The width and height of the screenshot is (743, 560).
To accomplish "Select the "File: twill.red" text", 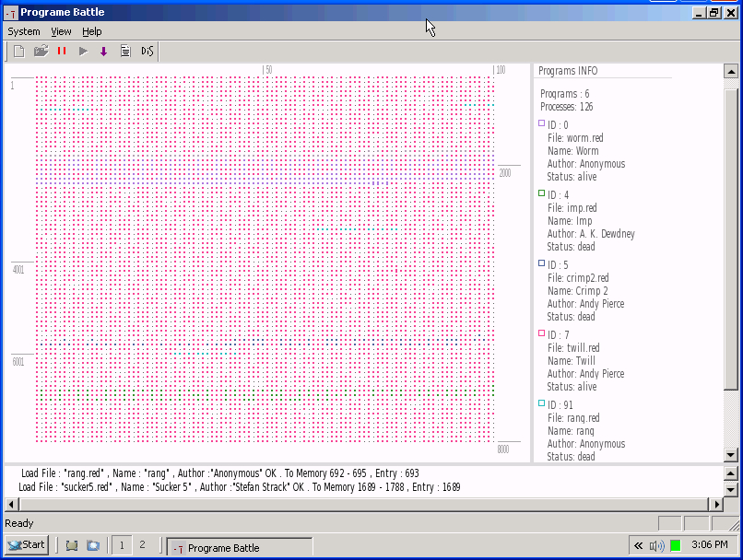I will [x=573, y=348].
